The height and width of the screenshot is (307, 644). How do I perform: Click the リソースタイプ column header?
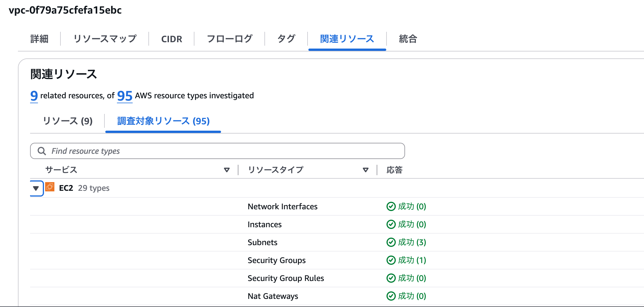(276, 170)
